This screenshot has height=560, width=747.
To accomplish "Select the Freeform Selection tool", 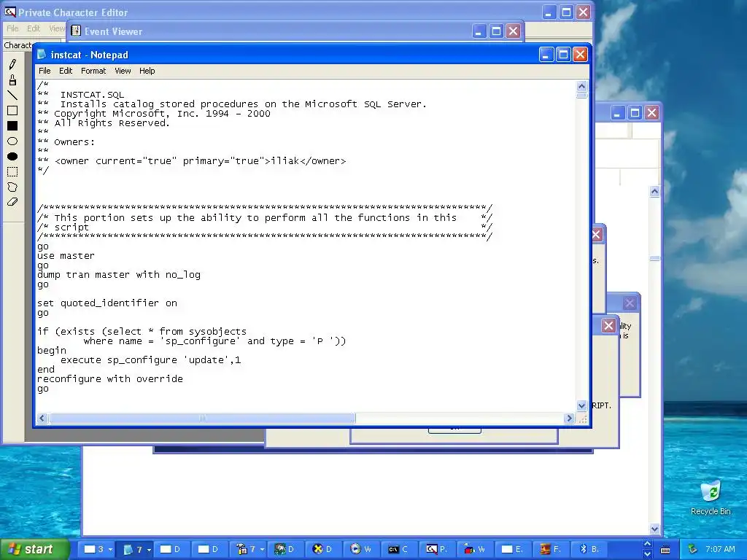I will point(12,187).
